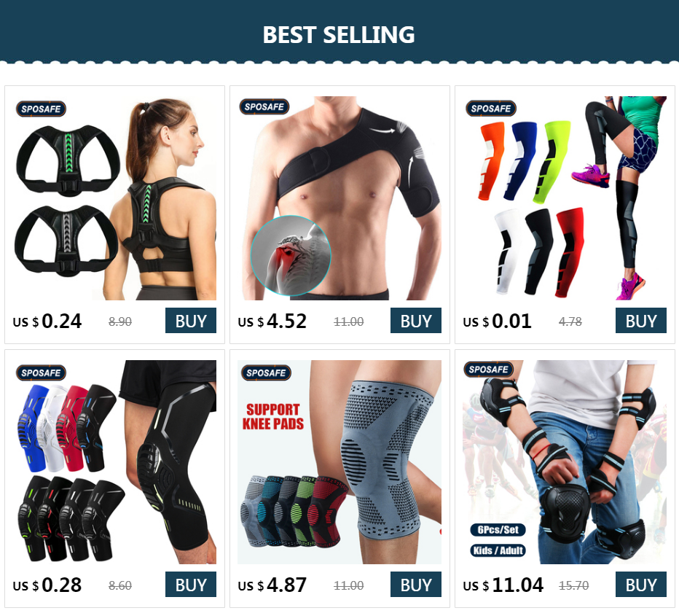Screen dimensions: 679x616
Task: Click the Kids / Adult badge
Action: (498, 550)
